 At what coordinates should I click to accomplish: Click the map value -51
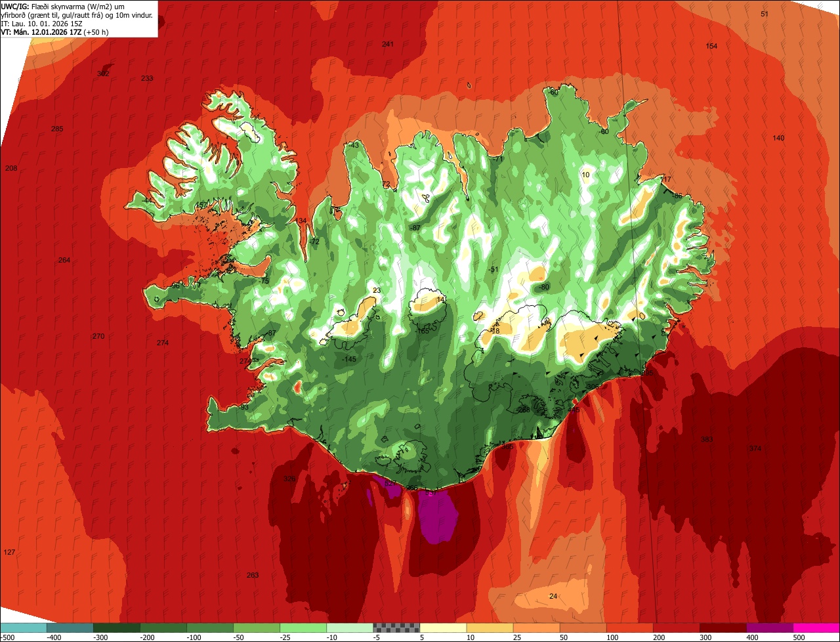493,269
